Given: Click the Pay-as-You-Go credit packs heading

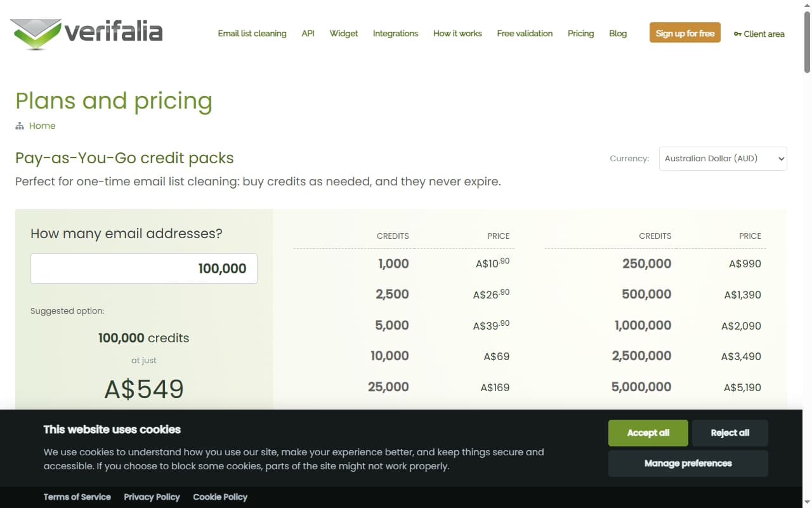Looking at the screenshot, I should click(125, 158).
